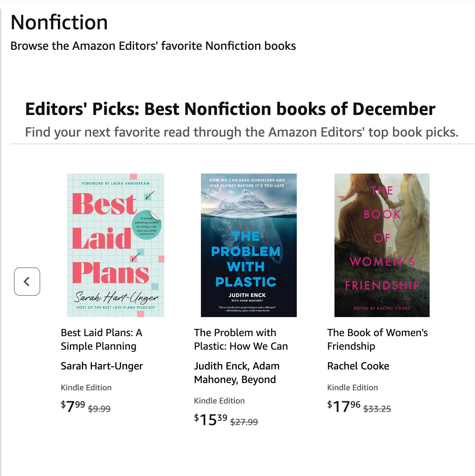
Task: Click Kindle Edition under The Problem with Plastic
Action: 219,401
